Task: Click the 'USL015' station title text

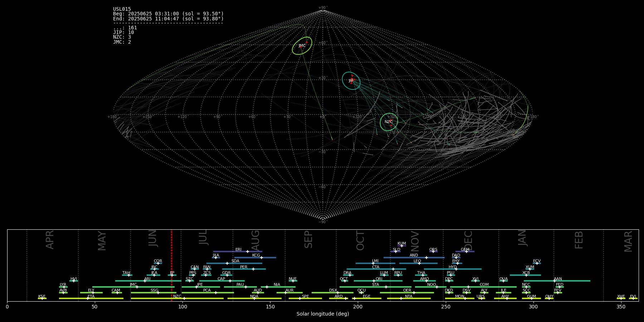Action: (x=122, y=9)
